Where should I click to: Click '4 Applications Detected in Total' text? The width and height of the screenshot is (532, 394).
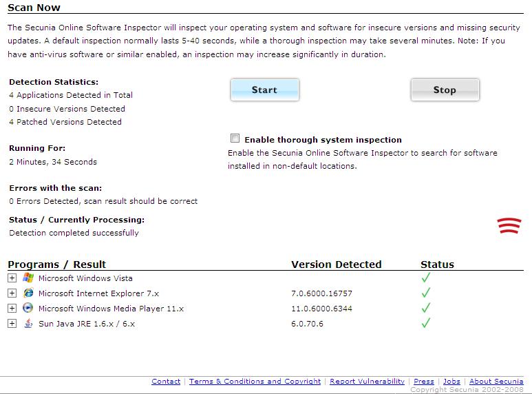point(71,95)
